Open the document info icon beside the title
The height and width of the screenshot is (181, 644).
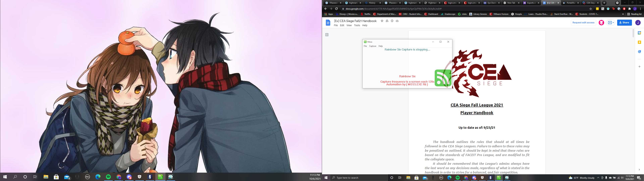click(392, 21)
